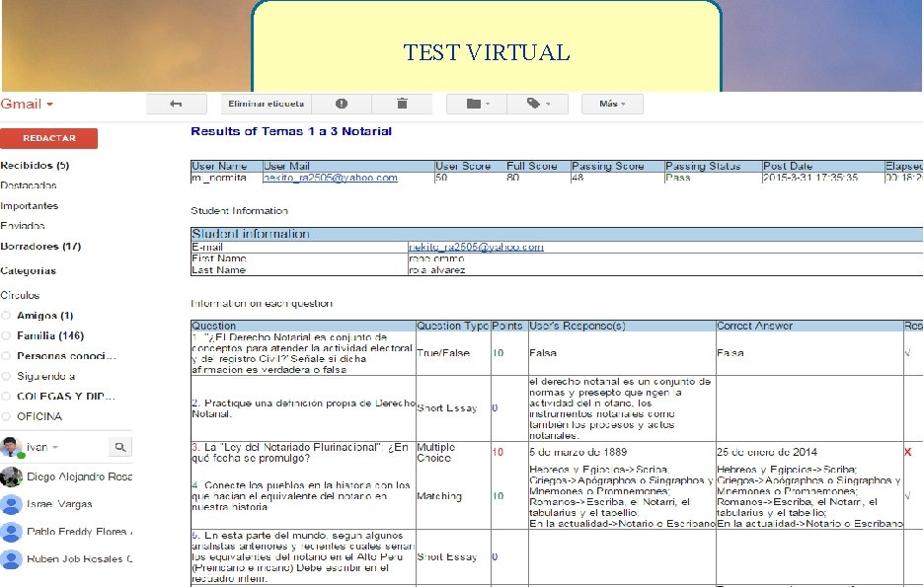The width and height of the screenshot is (924, 587).
Task: Open chat with Diego Alejandro avatar
Action: click(x=11, y=477)
